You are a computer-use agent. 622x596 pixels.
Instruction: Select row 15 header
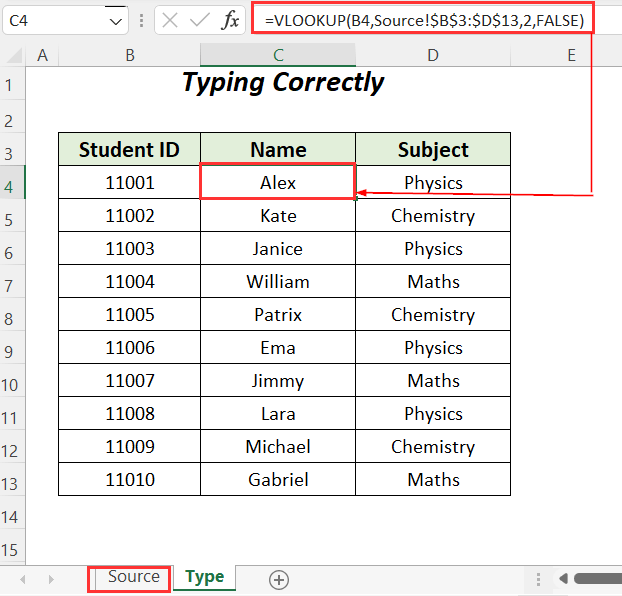click(13, 545)
